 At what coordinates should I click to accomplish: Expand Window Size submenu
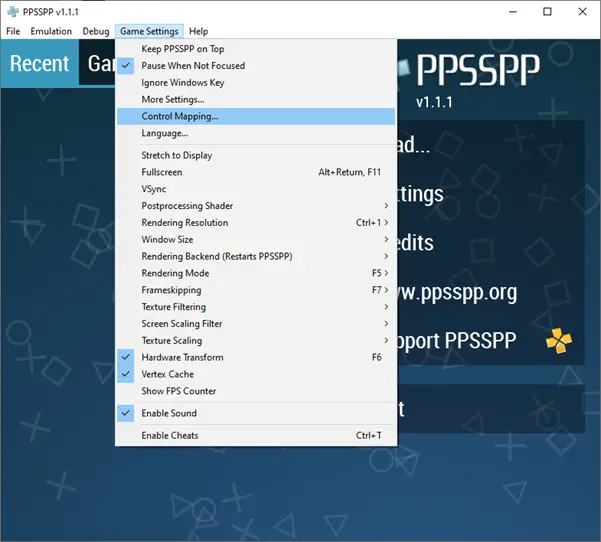click(x=256, y=240)
